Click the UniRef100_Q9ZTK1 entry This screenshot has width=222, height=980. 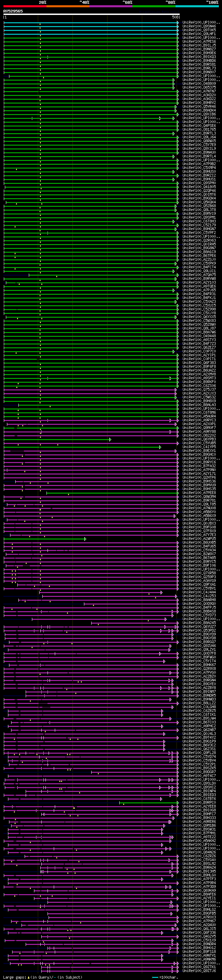click(199, 967)
